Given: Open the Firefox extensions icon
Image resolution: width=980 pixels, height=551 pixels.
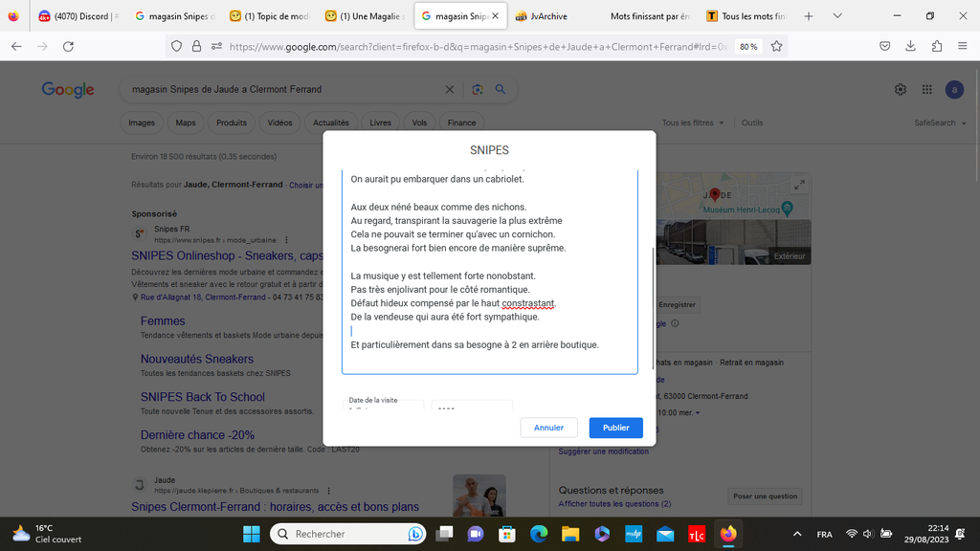Looking at the screenshot, I should [936, 46].
